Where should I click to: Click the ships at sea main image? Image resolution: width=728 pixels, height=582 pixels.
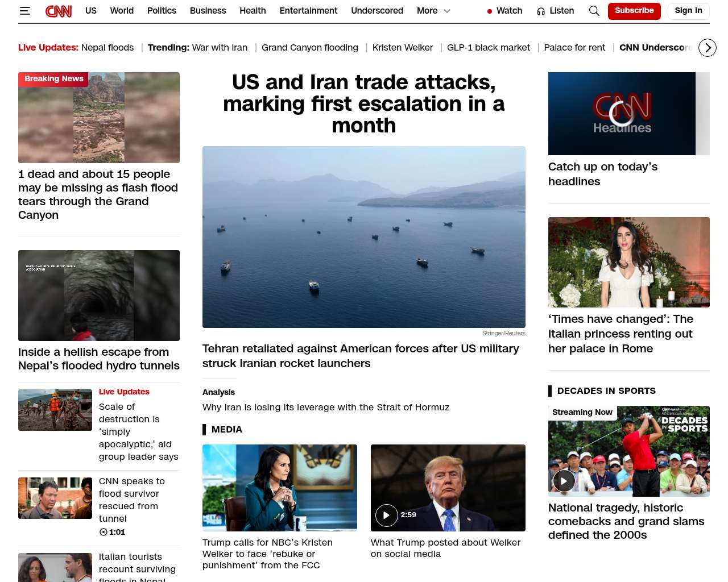coord(364,237)
